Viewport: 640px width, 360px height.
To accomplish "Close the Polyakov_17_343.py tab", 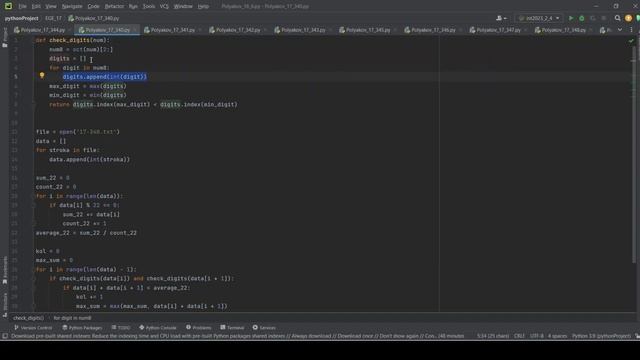I will pos(331,30).
